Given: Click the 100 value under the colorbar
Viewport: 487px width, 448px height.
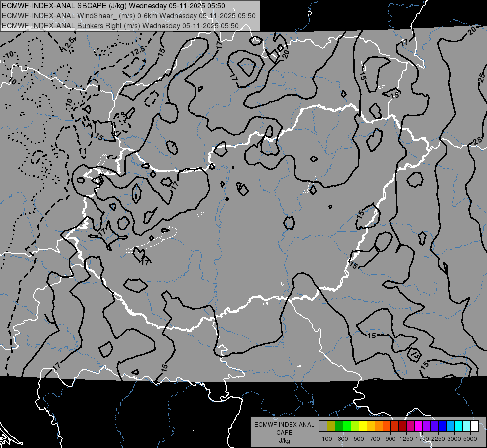Looking at the screenshot, I should tap(327, 439).
